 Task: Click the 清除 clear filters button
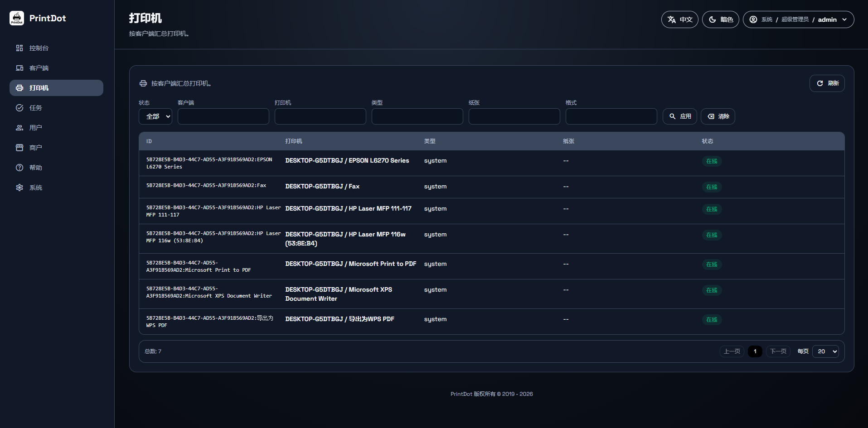(x=718, y=116)
